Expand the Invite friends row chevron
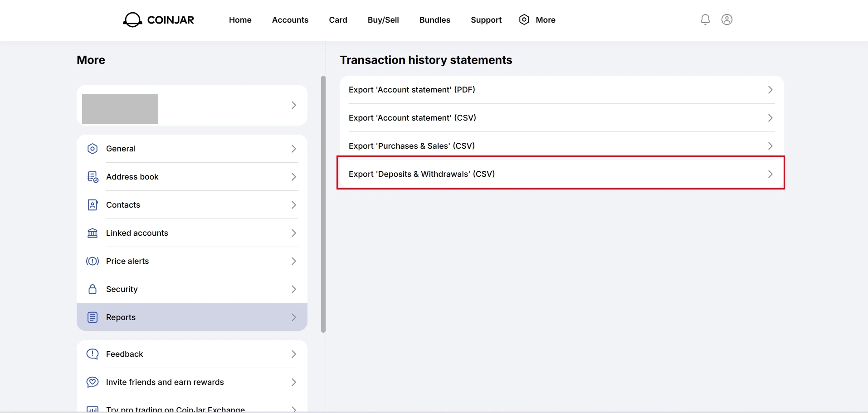The width and height of the screenshot is (868, 413). click(294, 382)
